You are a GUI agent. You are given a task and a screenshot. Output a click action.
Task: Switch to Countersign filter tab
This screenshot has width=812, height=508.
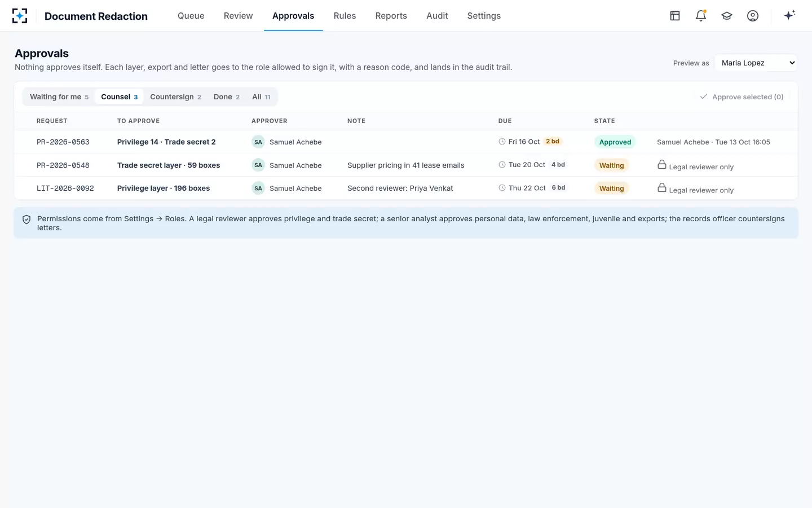click(x=175, y=97)
